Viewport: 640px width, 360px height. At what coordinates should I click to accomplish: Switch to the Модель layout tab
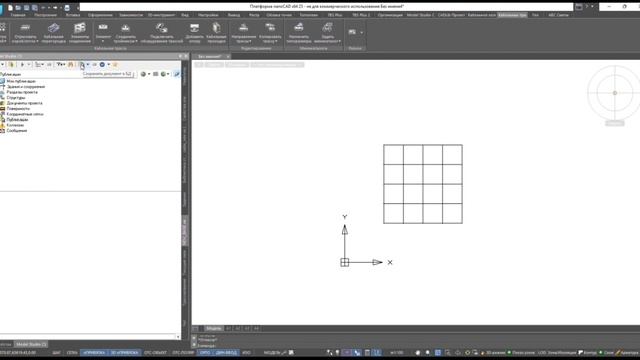pyautogui.click(x=213, y=328)
